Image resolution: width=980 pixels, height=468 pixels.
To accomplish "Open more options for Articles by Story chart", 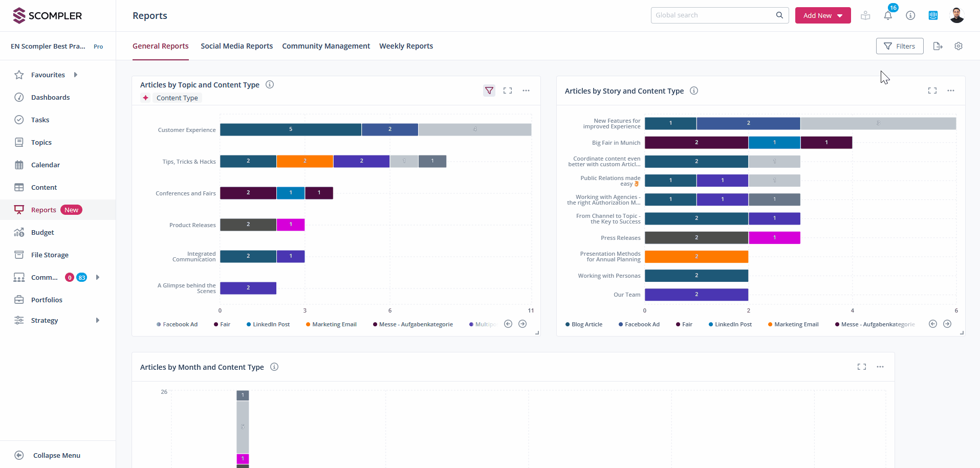I will point(951,91).
